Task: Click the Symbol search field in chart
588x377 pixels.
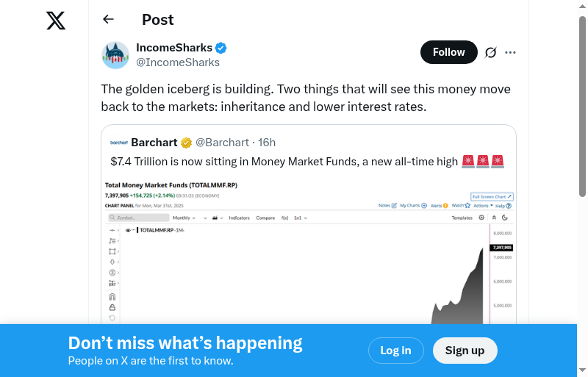Action: click(x=138, y=218)
